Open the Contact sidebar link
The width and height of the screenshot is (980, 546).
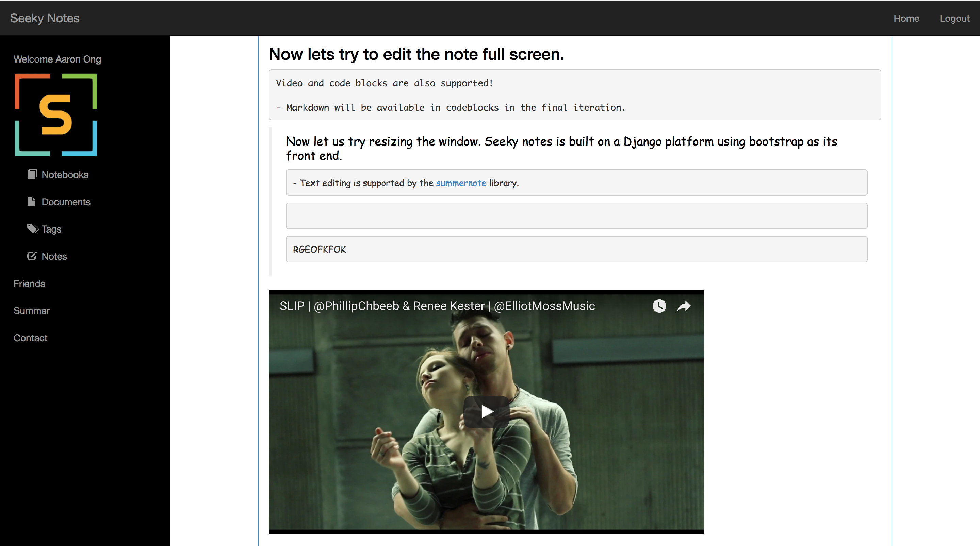click(x=30, y=338)
